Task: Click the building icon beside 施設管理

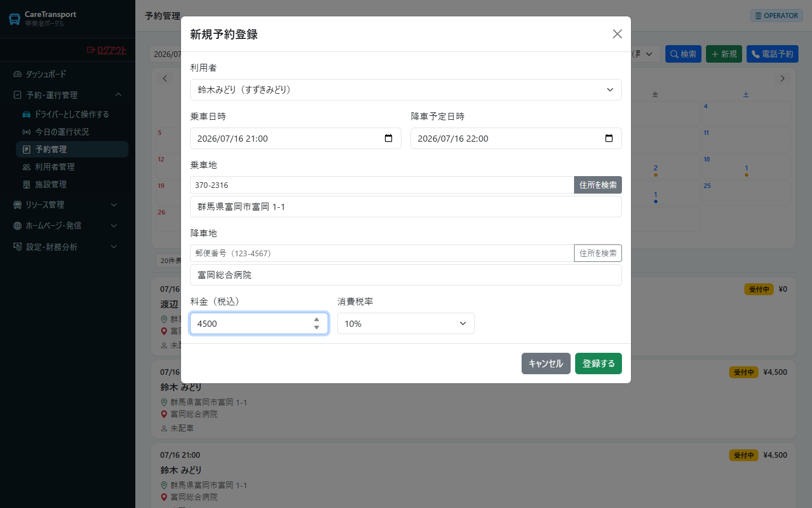Action: click(x=27, y=184)
